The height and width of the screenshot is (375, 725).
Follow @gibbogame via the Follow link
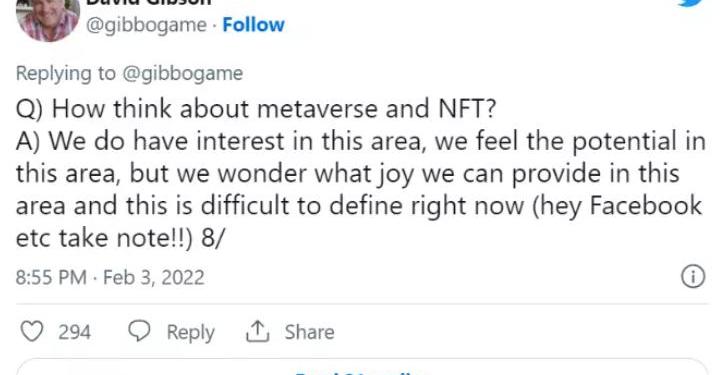click(x=253, y=25)
